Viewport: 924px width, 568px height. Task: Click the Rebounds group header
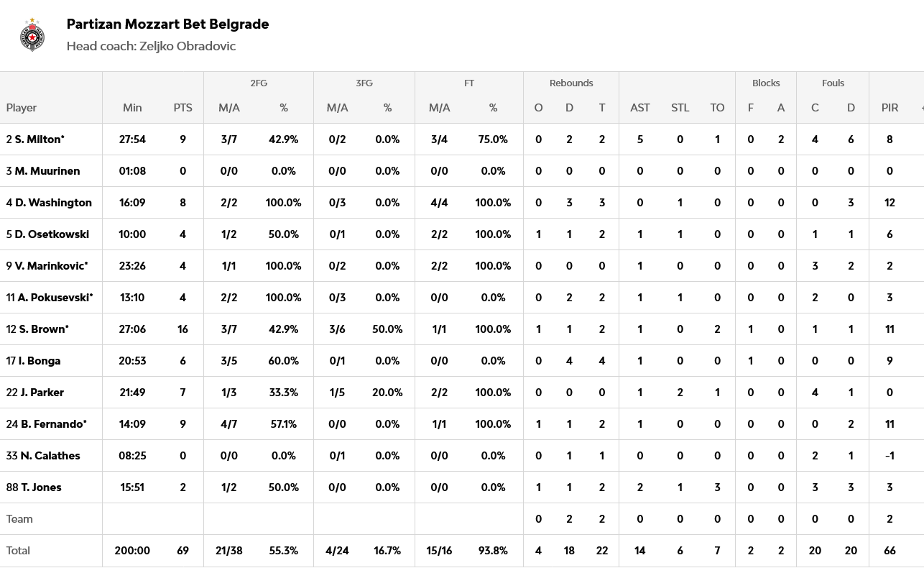(x=571, y=83)
